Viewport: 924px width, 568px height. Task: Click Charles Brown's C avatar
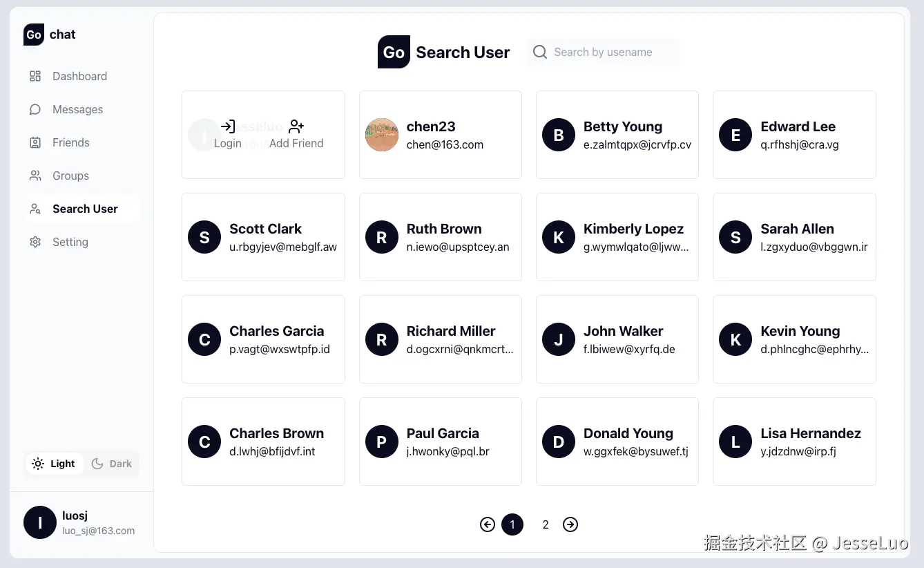point(204,442)
